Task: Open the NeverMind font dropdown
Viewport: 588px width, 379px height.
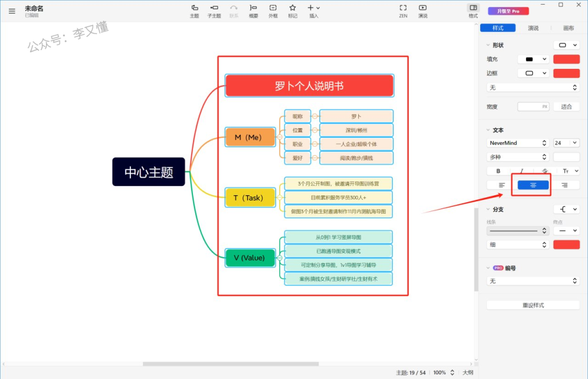Action: coord(518,142)
